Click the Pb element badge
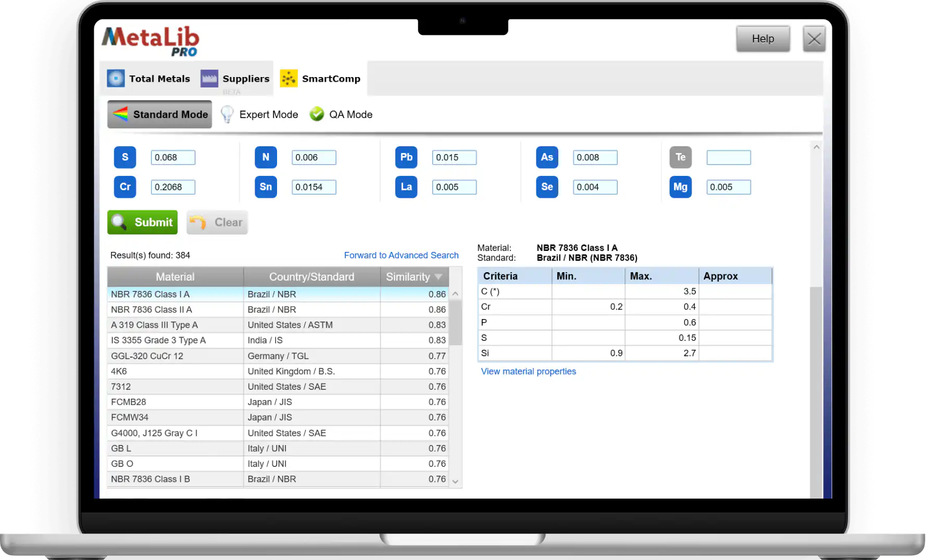The width and height of the screenshot is (926, 560). tap(406, 157)
